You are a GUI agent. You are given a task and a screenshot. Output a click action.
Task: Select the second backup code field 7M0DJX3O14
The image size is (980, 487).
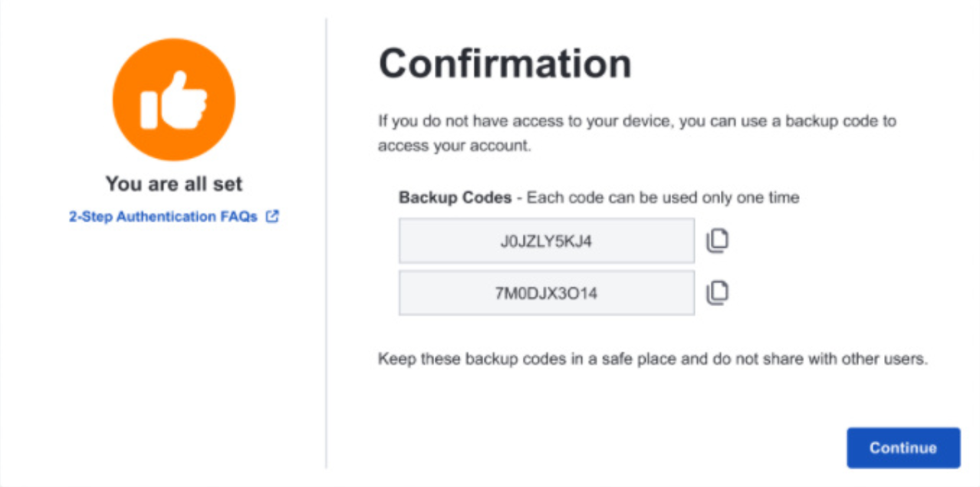[547, 292]
